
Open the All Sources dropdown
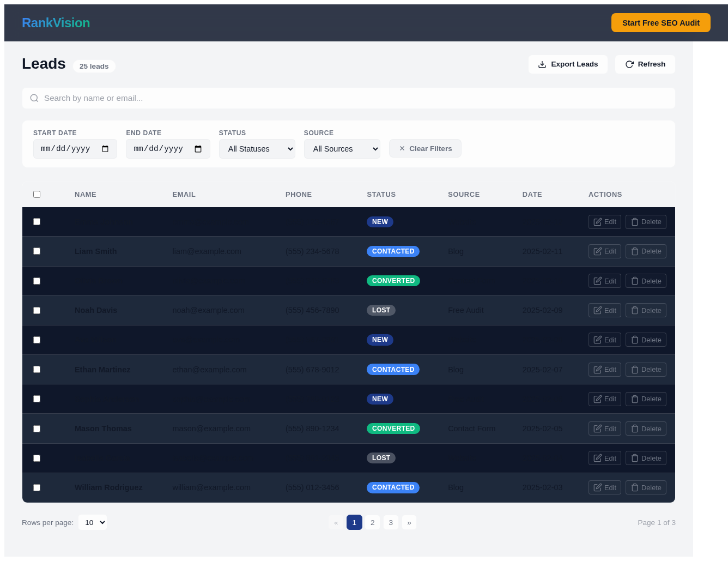click(x=342, y=149)
